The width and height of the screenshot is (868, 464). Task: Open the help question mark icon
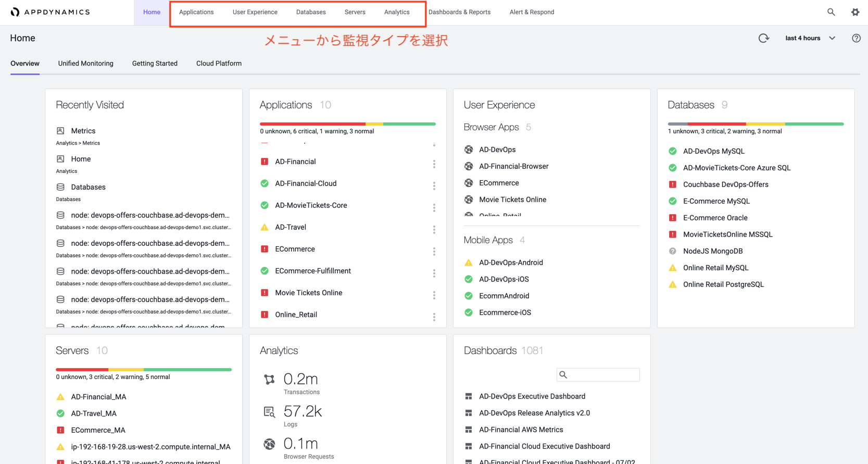(x=856, y=38)
